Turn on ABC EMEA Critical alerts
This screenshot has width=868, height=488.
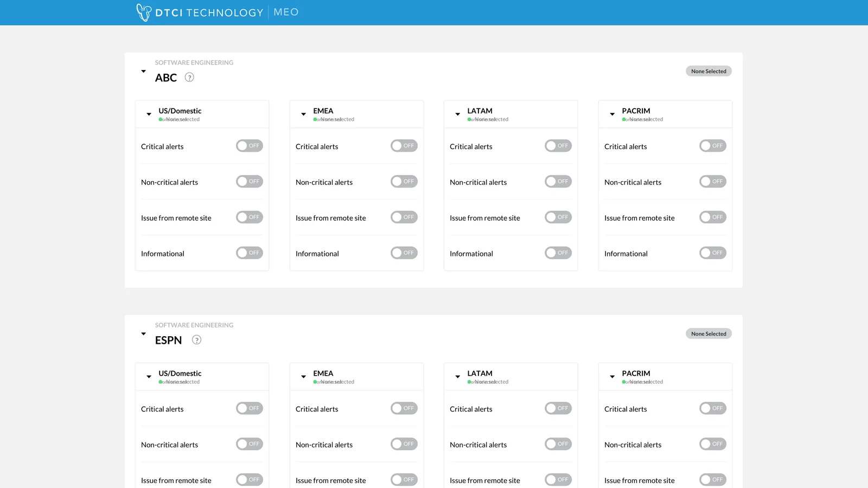point(404,146)
